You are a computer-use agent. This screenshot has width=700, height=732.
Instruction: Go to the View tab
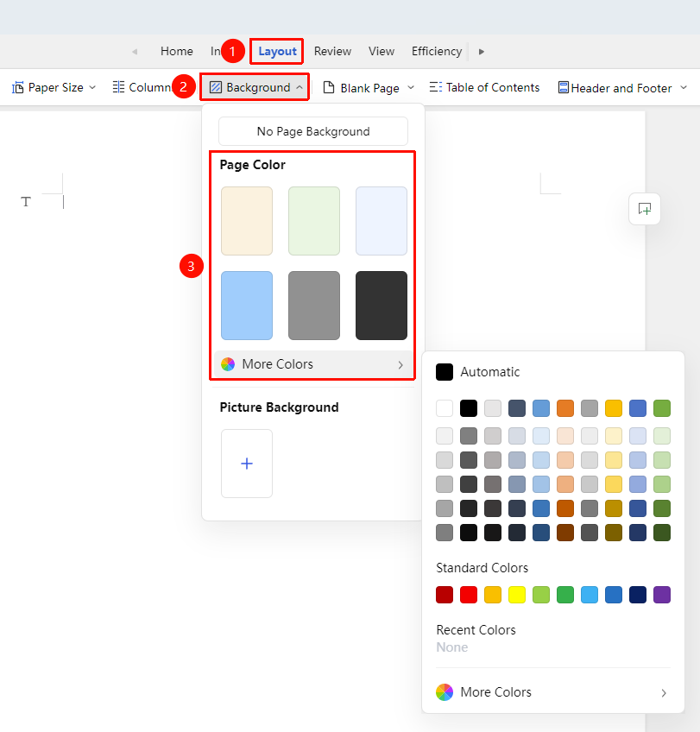pyautogui.click(x=382, y=51)
